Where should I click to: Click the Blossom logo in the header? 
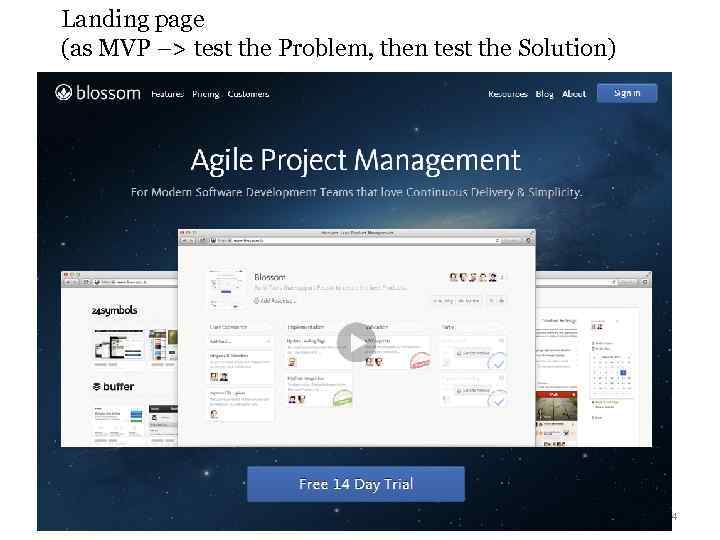(96, 93)
